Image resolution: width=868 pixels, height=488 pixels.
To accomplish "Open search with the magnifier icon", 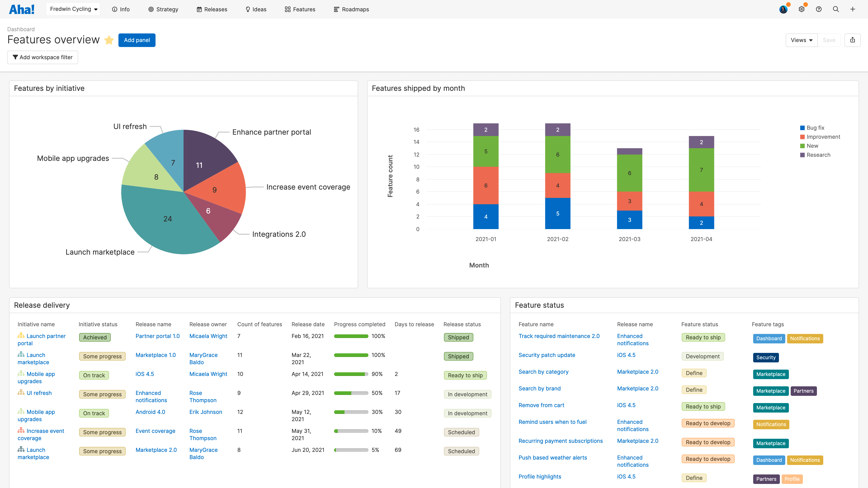I will (836, 9).
